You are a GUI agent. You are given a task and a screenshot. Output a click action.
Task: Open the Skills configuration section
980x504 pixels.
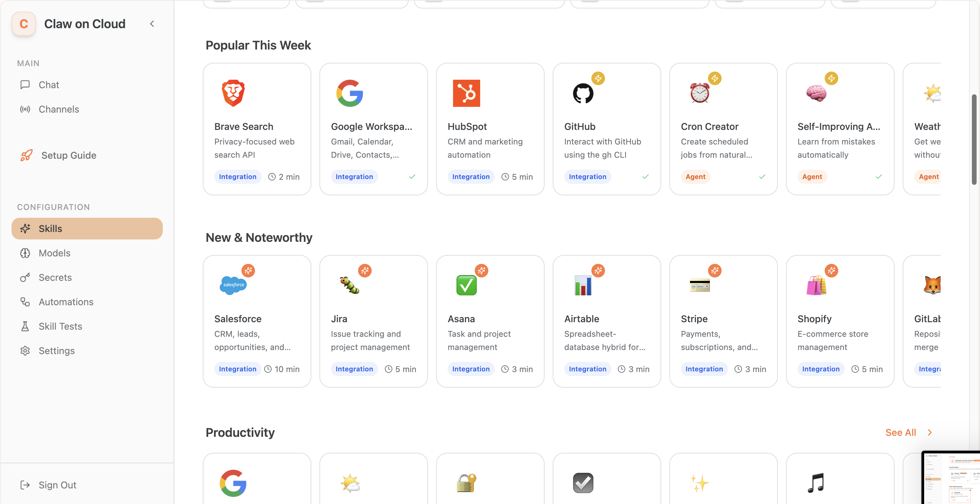[x=50, y=229]
